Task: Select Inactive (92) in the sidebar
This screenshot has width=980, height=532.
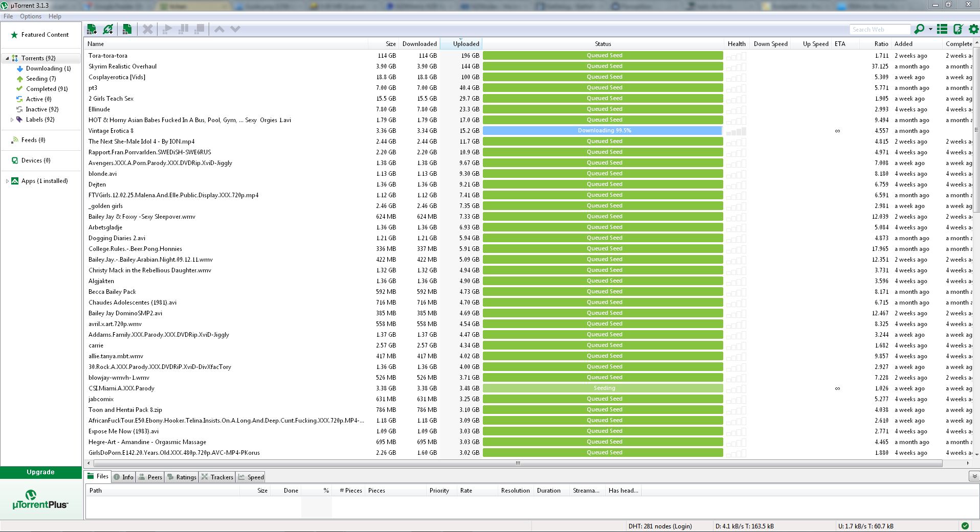Action: click(42, 109)
